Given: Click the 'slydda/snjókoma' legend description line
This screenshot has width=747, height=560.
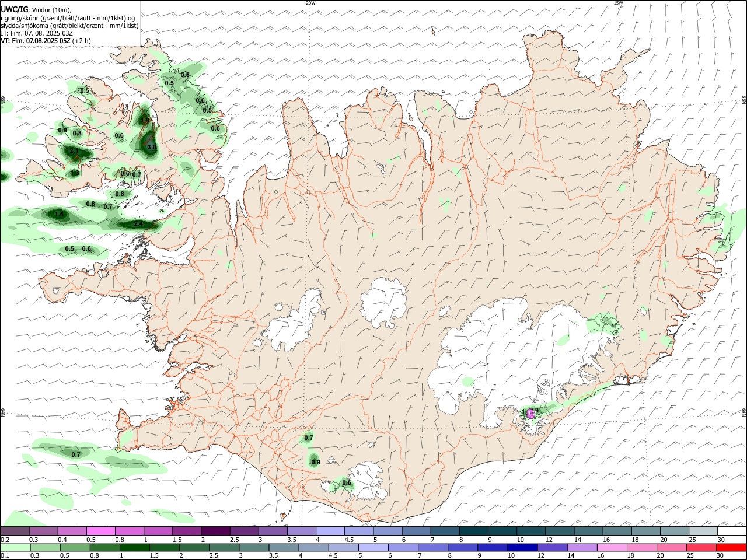Looking at the screenshot, I should point(69,26).
